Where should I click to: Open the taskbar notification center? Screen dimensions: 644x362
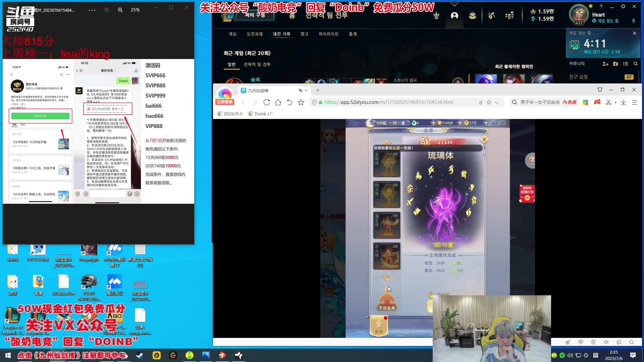point(633,355)
